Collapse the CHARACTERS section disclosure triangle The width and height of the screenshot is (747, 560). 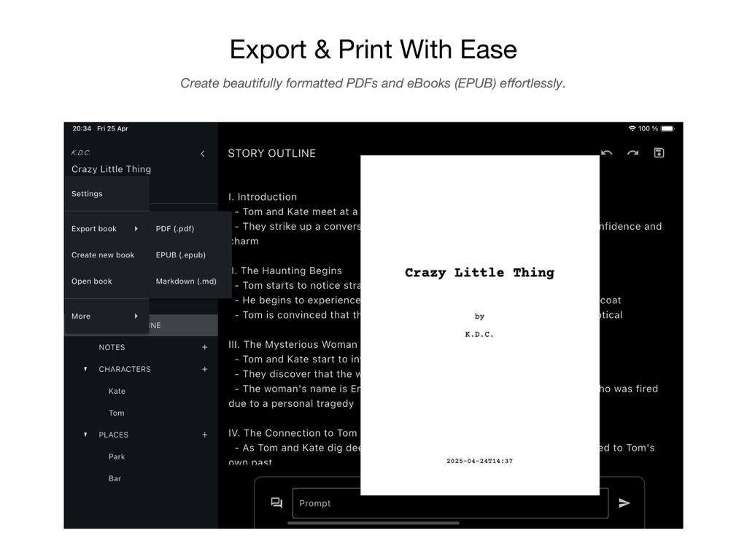point(85,369)
